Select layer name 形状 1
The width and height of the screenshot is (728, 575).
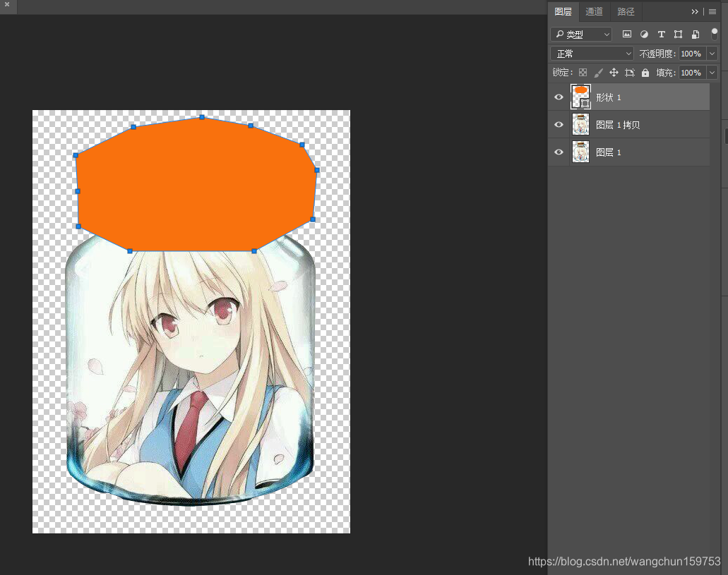(x=609, y=97)
